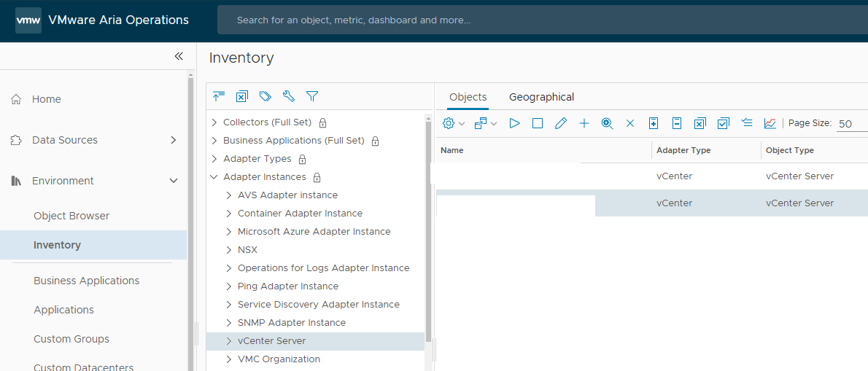Switch to the Geographical tab
Image resolution: width=868 pixels, height=371 pixels.
coord(541,97)
